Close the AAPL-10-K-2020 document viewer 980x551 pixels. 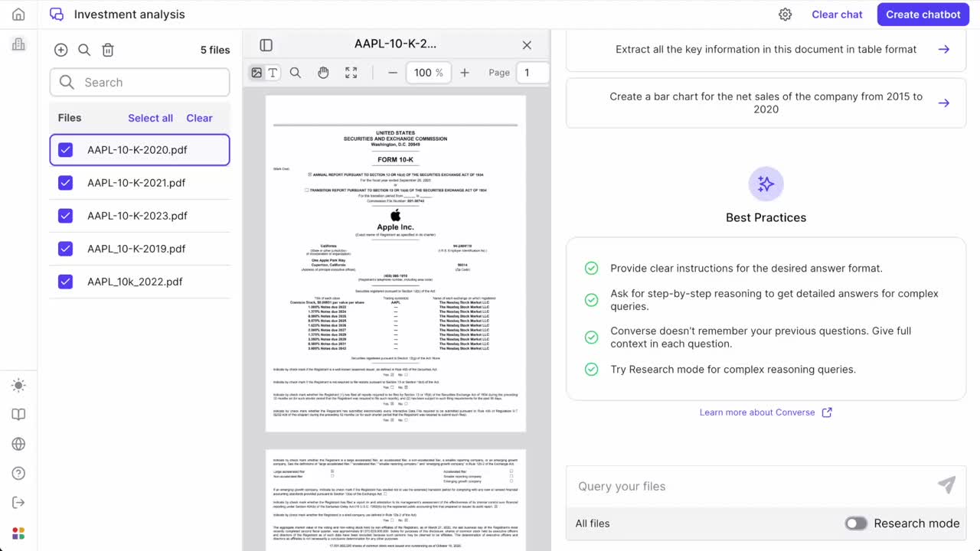527,45
